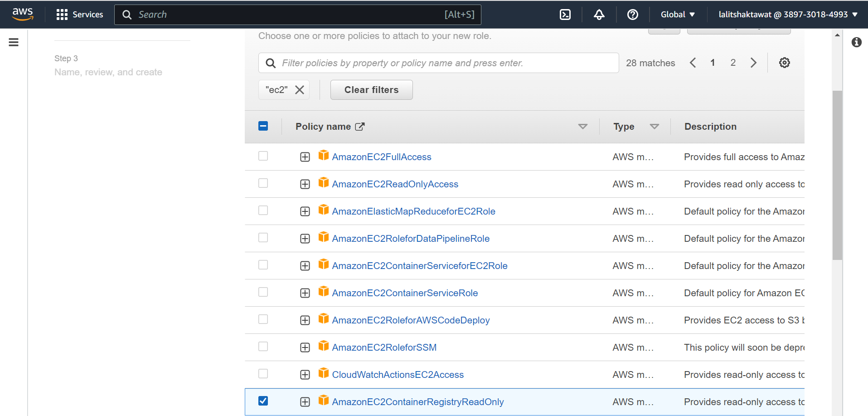Check the AmazonEC2ContainerServiceRole policy

(263, 292)
